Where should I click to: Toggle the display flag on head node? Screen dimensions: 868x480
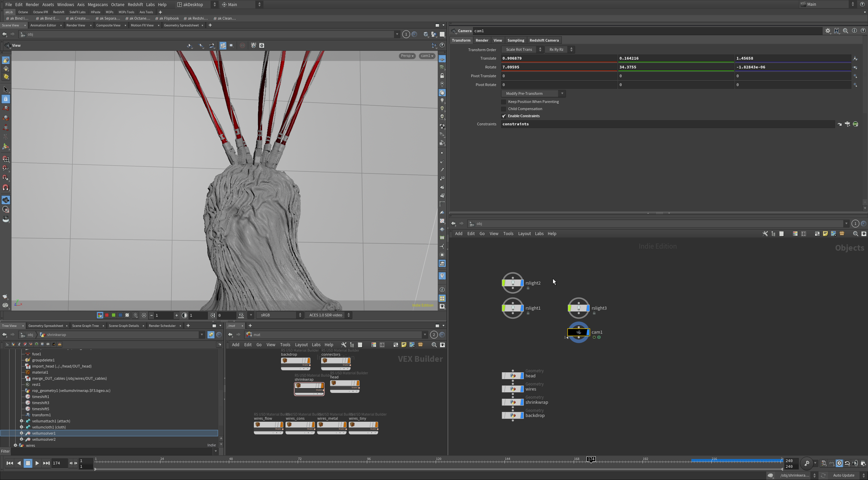(x=522, y=376)
